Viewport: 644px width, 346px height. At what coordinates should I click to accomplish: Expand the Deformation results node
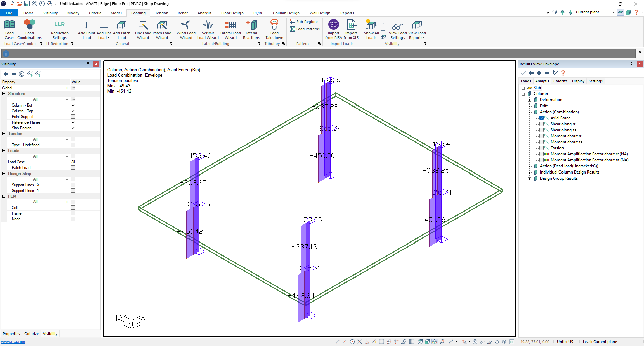pyautogui.click(x=529, y=100)
